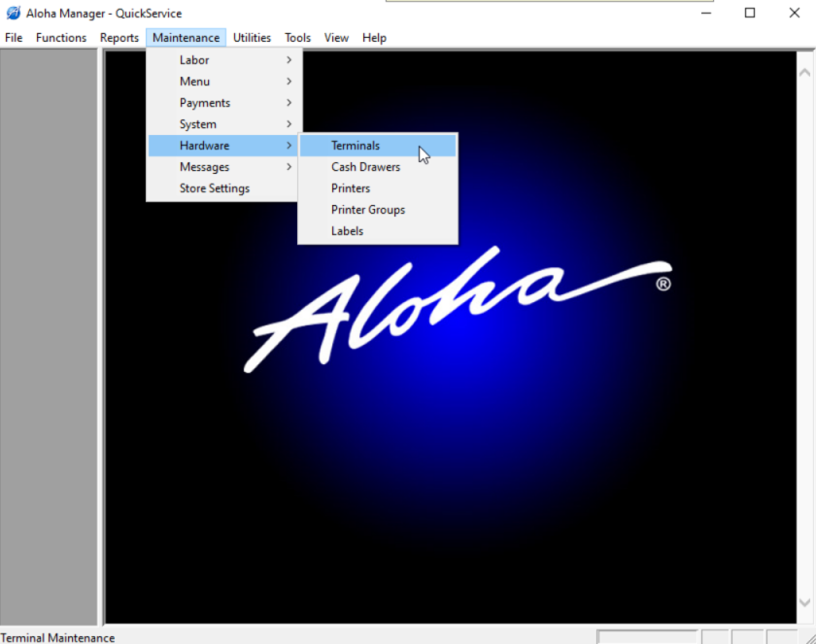Click the scroll down arrow
Screen dimensions: 816x644
804,602
